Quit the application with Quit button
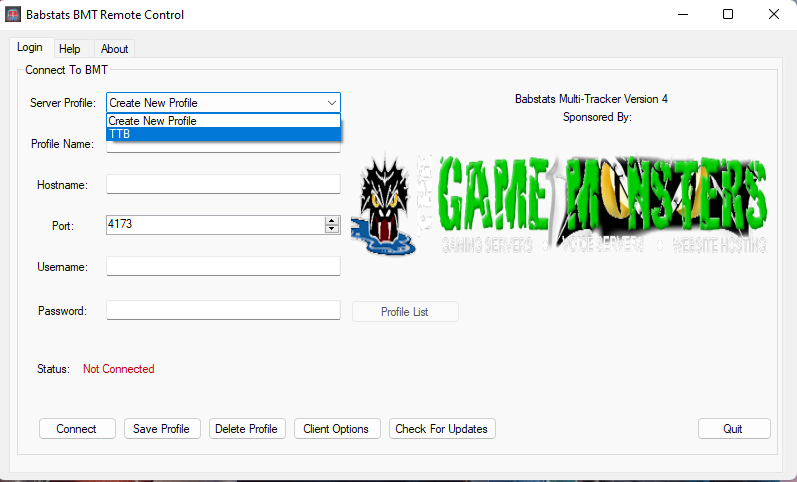The image size is (797, 482). click(734, 429)
